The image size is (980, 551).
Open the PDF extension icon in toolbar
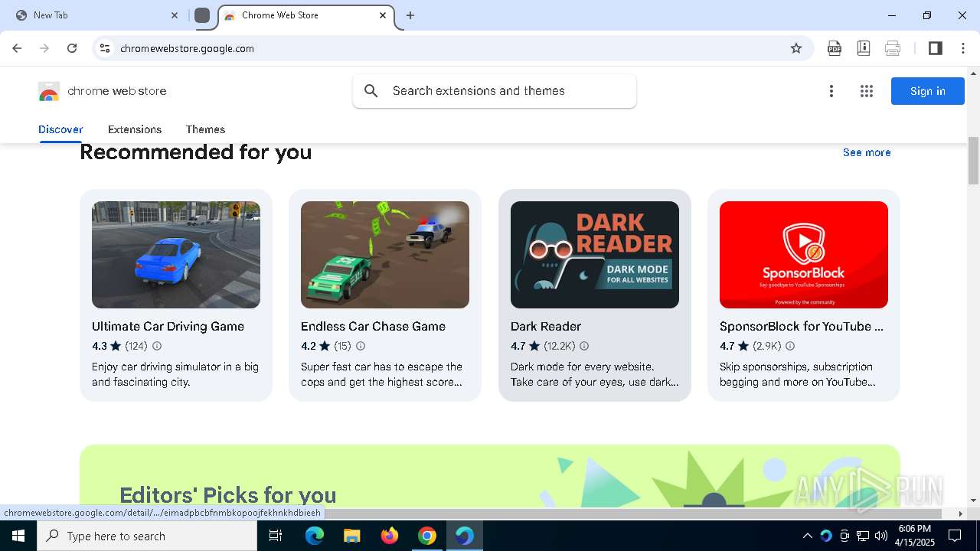(x=835, y=48)
